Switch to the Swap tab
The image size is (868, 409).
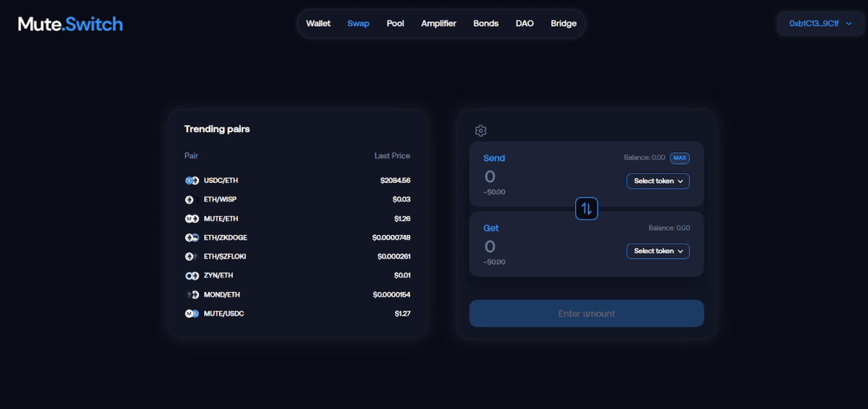point(358,23)
